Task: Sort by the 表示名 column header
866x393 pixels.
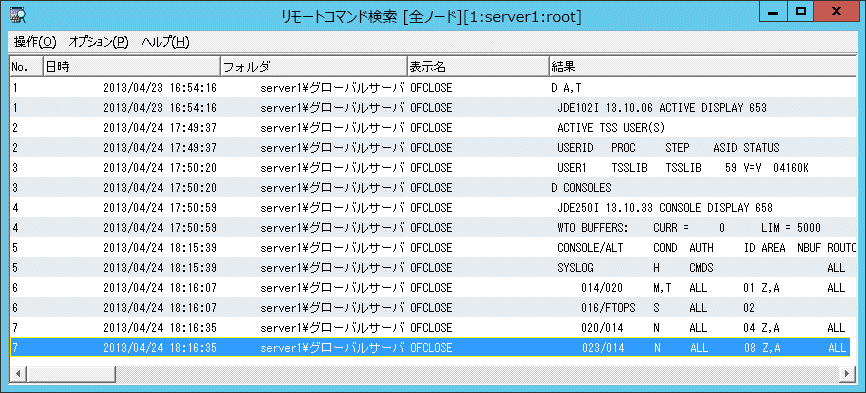Action: (478, 67)
